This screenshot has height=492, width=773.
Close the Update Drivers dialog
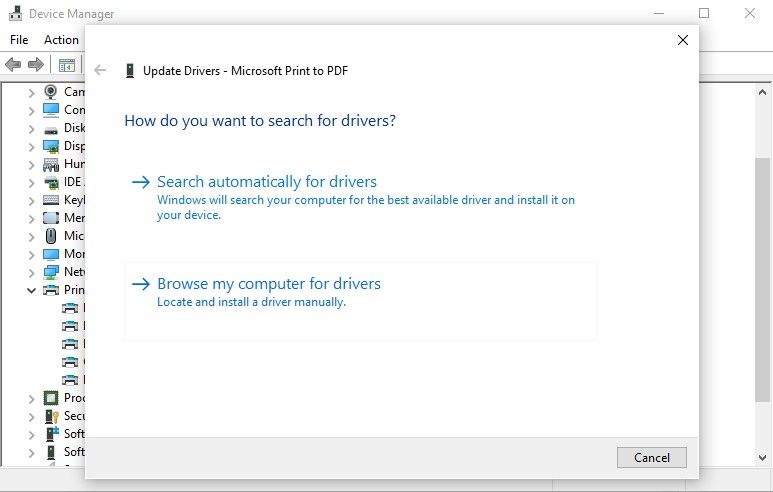682,40
